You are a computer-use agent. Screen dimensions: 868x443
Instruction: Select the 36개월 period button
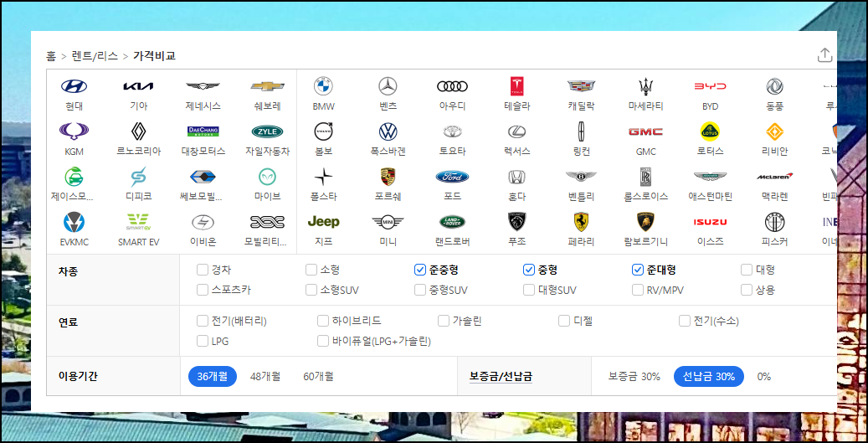pos(213,377)
